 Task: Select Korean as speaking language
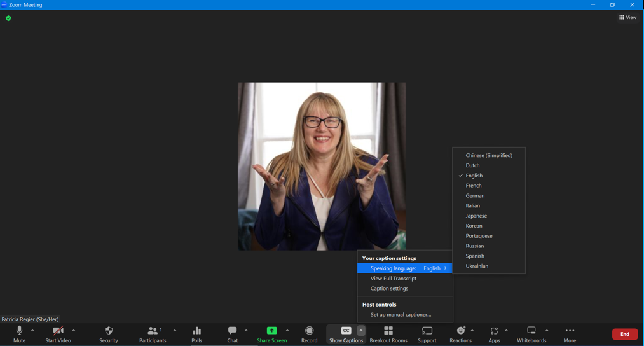(x=489, y=226)
